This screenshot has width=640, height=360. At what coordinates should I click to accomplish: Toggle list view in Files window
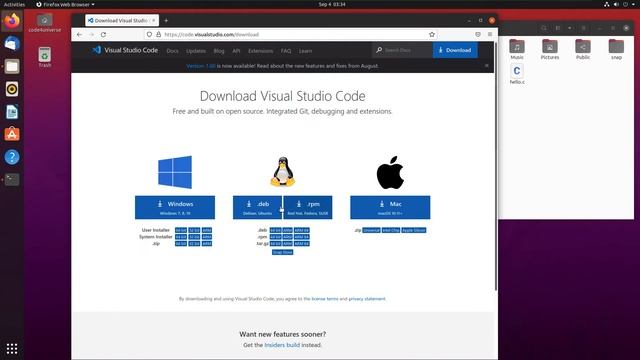coord(558,28)
